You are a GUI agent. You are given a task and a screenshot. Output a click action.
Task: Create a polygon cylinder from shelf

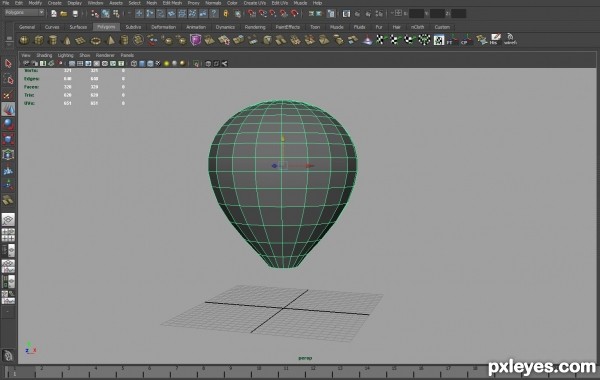53,40
